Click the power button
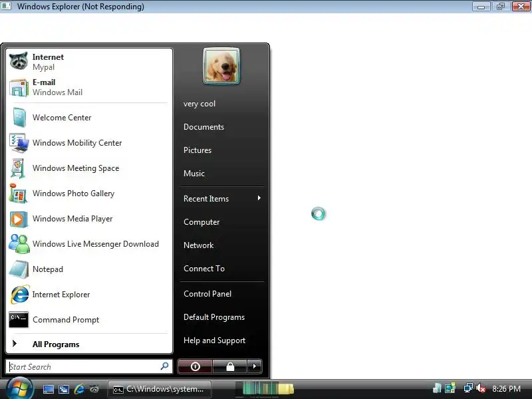532x399 pixels. pyautogui.click(x=195, y=366)
